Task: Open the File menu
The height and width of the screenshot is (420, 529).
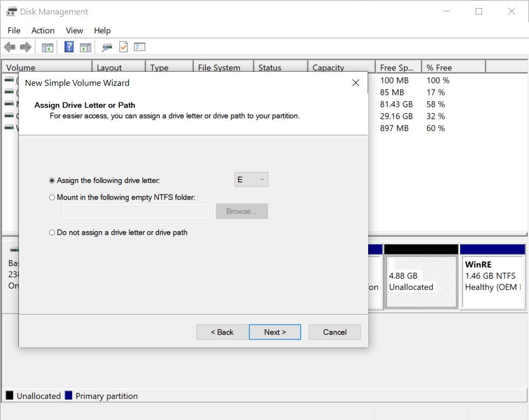Action: 14,30
